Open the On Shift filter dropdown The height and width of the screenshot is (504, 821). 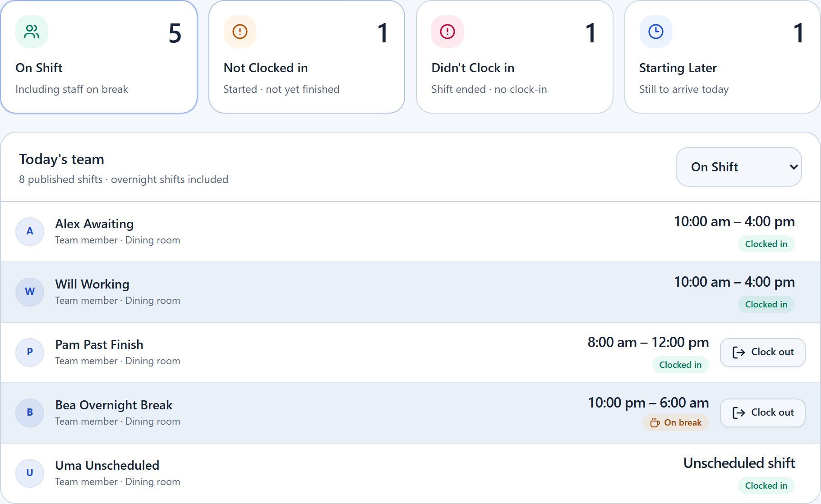pyautogui.click(x=738, y=167)
